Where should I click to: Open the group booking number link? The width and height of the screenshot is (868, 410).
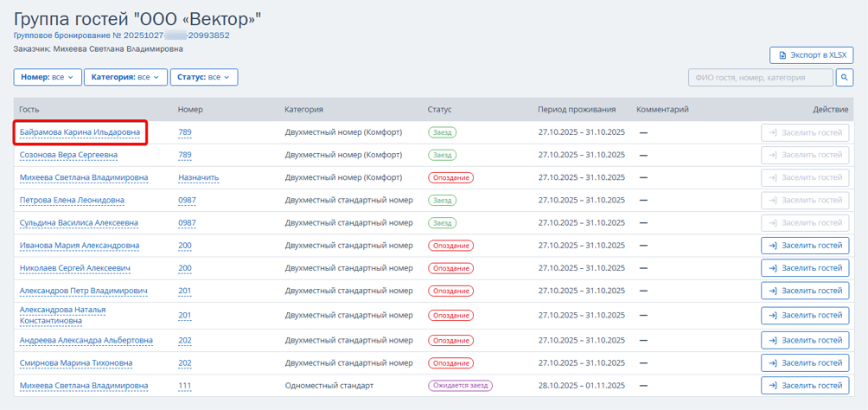(x=121, y=35)
